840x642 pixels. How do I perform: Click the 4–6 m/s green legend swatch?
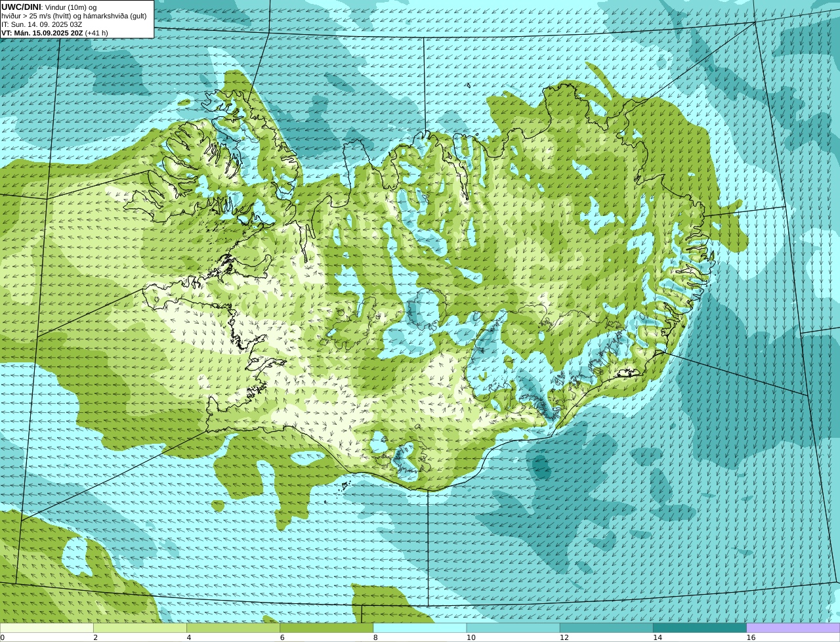[234, 628]
